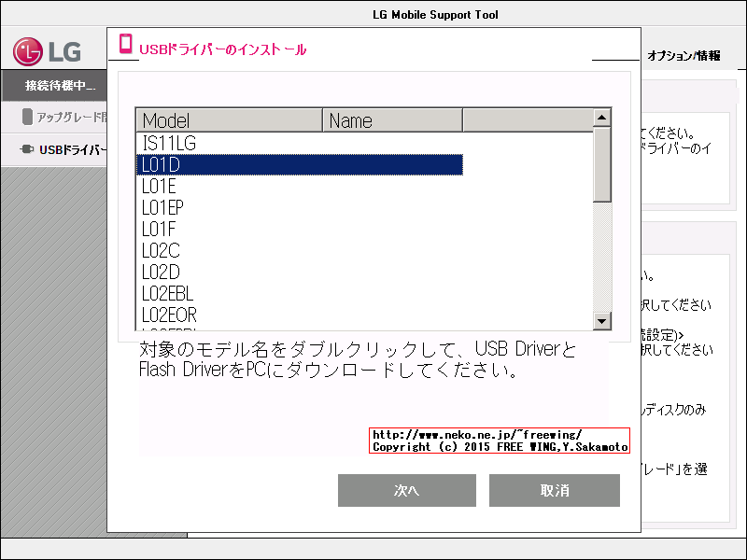The height and width of the screenshot is (560, 747).
Task: Click the Name column header
Action: [392, 119]
